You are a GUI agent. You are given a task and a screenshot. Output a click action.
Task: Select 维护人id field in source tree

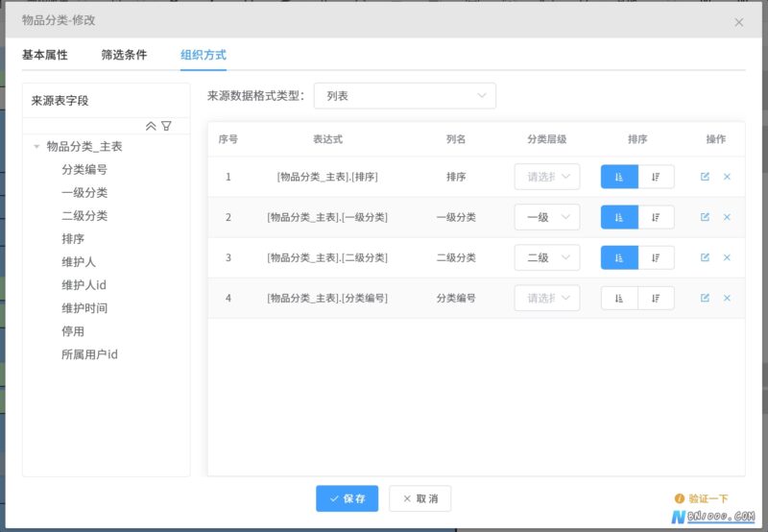click(x=84, y=285)
